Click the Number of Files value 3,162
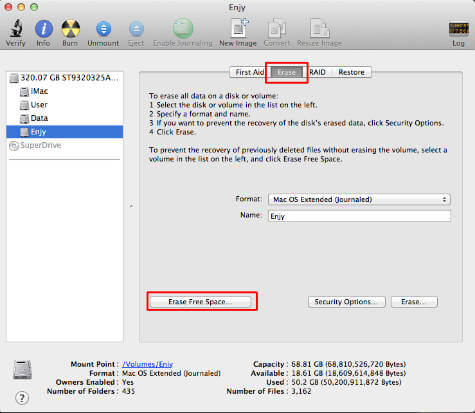The width and height of the screenshot is (475, 413). coord(301,391)
